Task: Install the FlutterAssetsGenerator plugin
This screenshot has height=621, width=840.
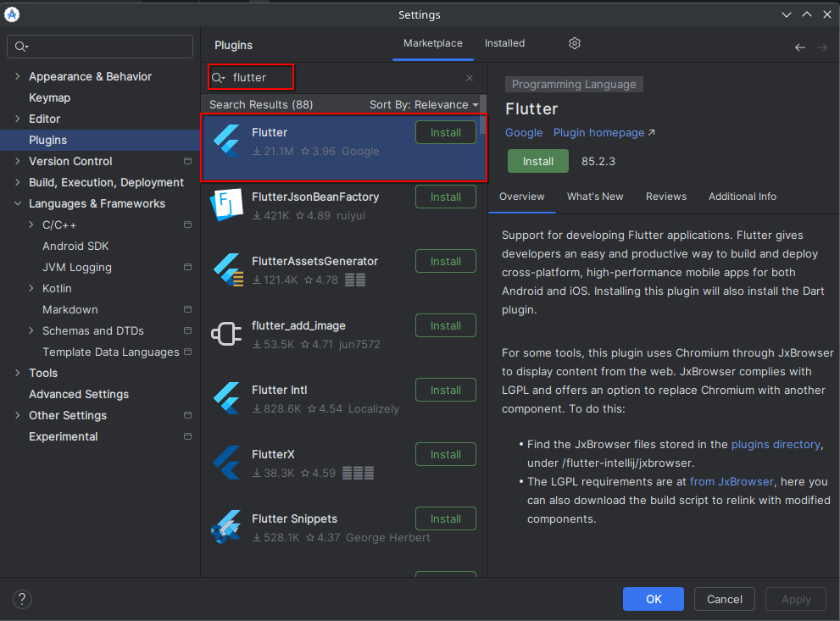Action: (446, 261)
